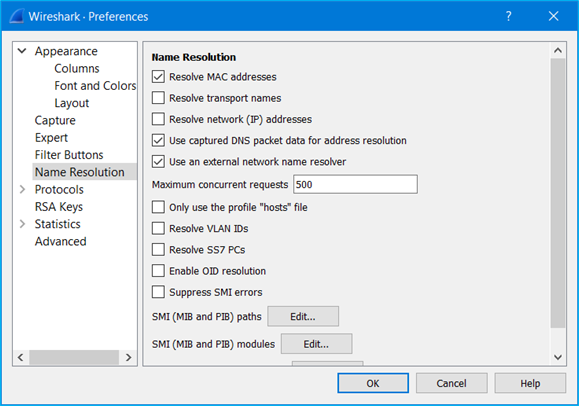This screenshot has height=406, width=579.
Task: Expand the Protocols tree node
Action: click(x=22, y=190)
